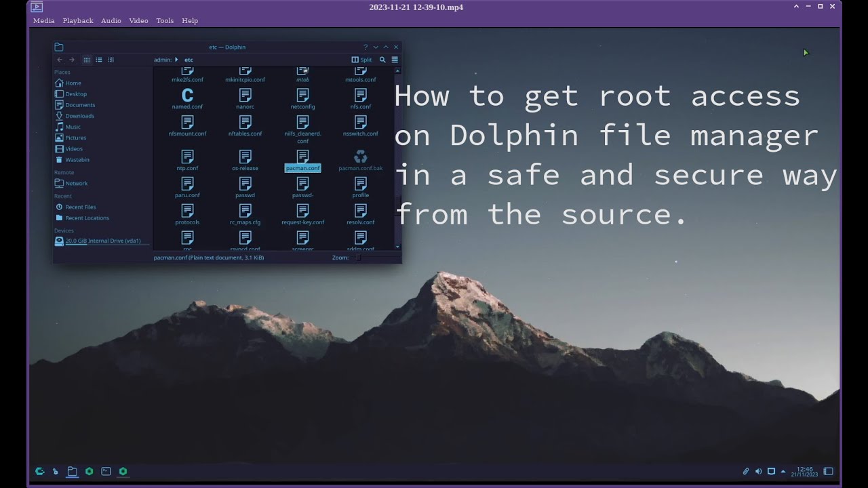Viewport: 868px width, 488px height.
Task: Select os-release file
Action: (245, 161)
